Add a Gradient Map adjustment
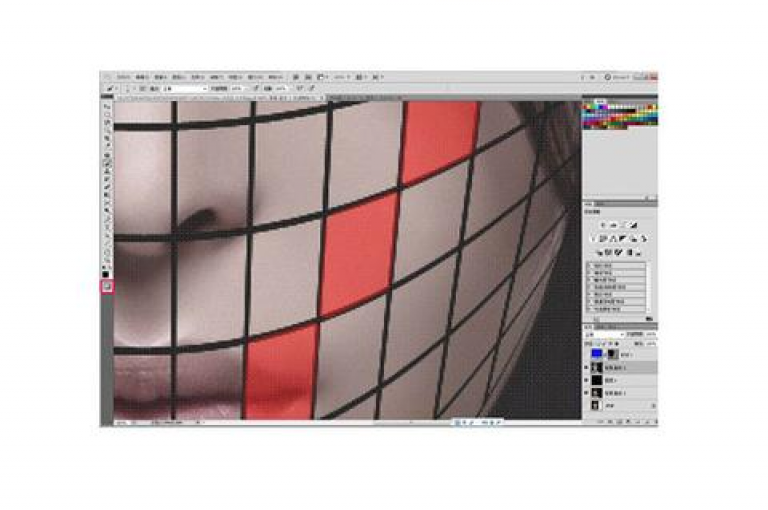768x510 pixels. tap(629, 252)
